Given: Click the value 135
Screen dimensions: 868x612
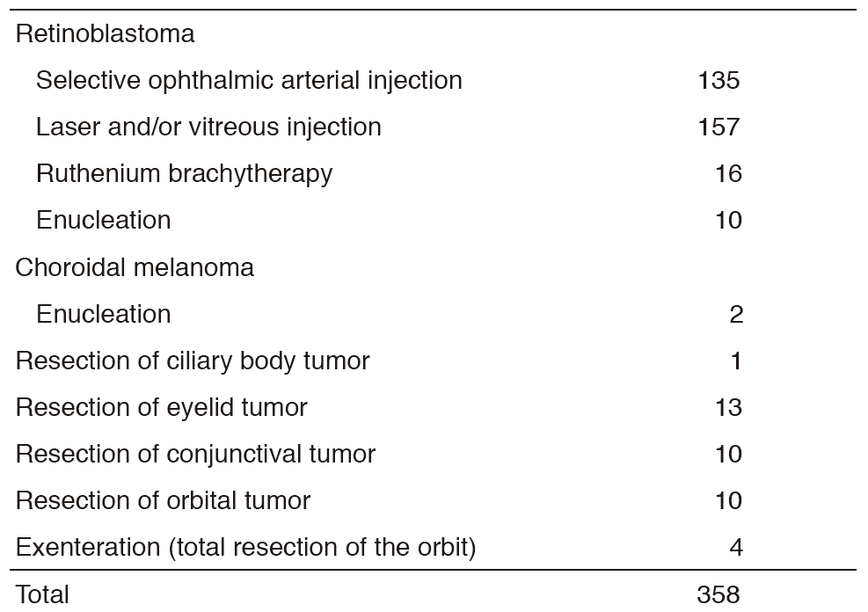Looking at the screenshot, I should pos(718,81).
